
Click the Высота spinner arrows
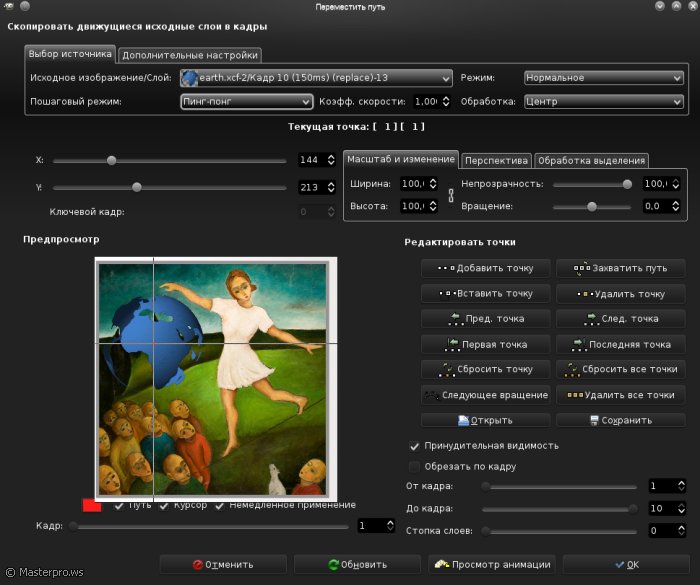[x=433, y=206]
